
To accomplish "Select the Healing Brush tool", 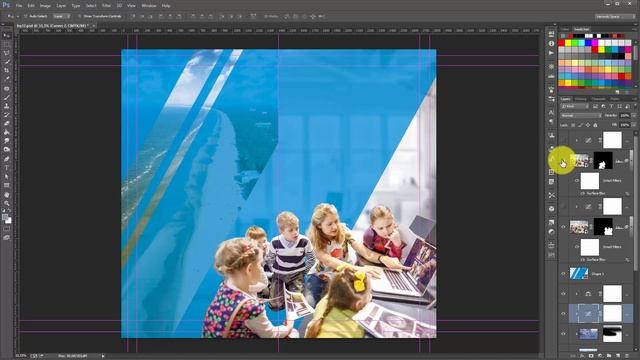I will 7,89.
